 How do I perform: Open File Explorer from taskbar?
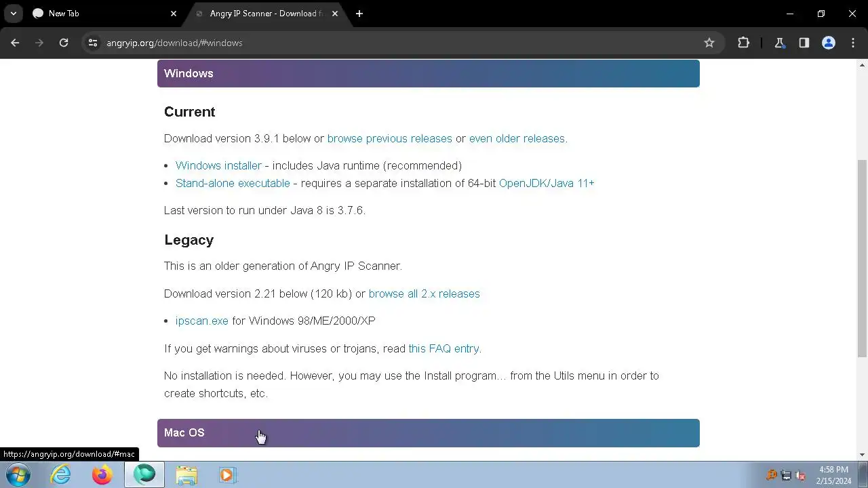pos(186,475)
